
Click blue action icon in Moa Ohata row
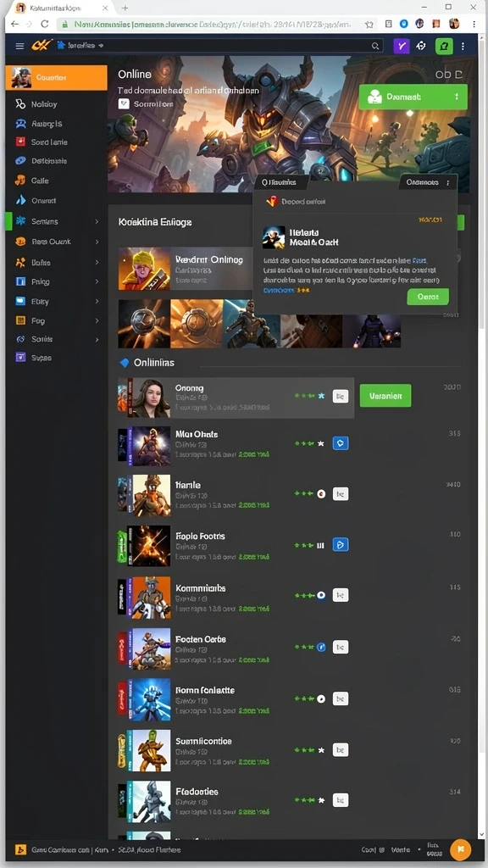click(x=341, y=442)
